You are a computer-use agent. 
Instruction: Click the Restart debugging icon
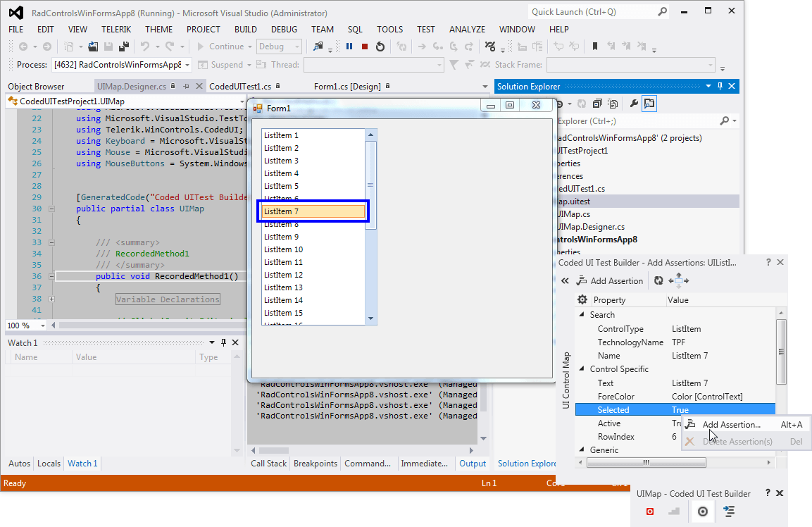click(380, 46)
